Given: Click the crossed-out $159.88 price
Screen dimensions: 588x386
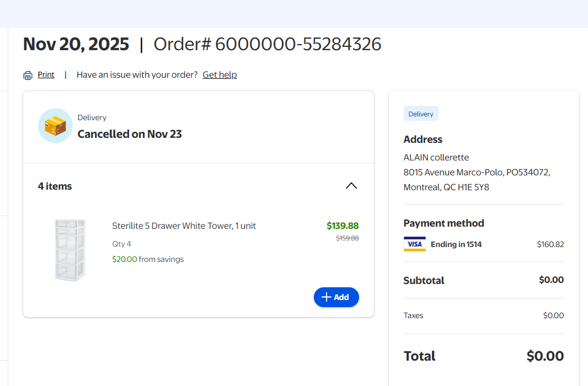Looking at the screenshot, I should pos(348,238).
